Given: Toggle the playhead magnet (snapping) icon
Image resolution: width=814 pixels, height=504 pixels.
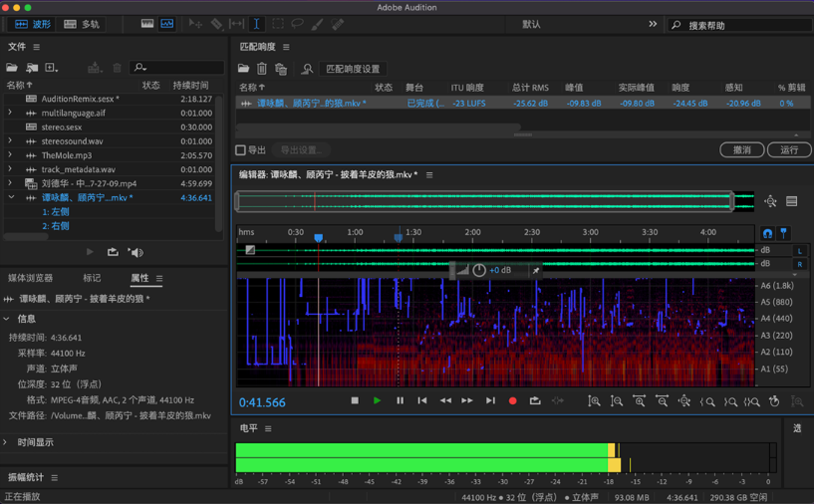Looking at the screenshot, I should tap(767, 234).
